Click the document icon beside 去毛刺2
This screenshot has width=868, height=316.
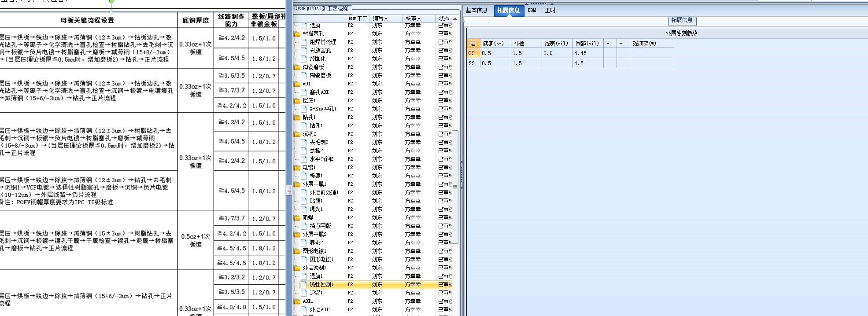[304, 142]
